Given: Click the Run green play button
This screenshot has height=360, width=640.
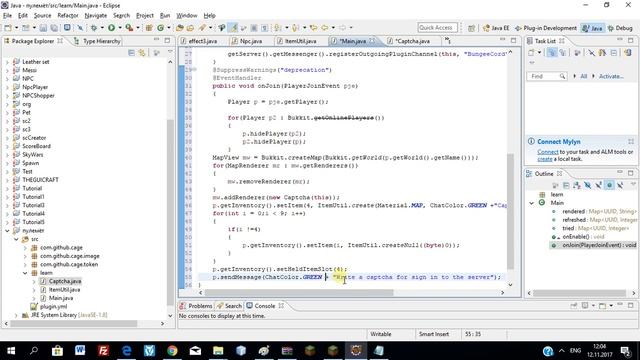Looking at the screenshot, I should [111, 28].
